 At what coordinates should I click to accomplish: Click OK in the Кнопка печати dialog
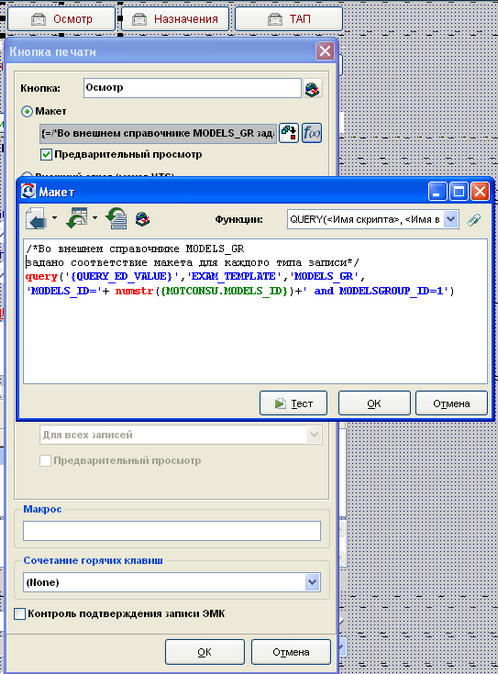[205, 652]
